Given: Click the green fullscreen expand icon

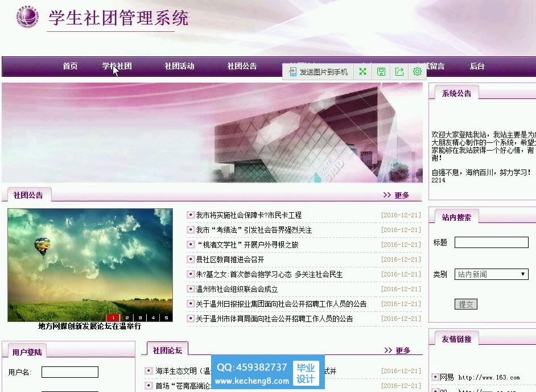Looking at the screenshot, I should click(x=362, y=72).
